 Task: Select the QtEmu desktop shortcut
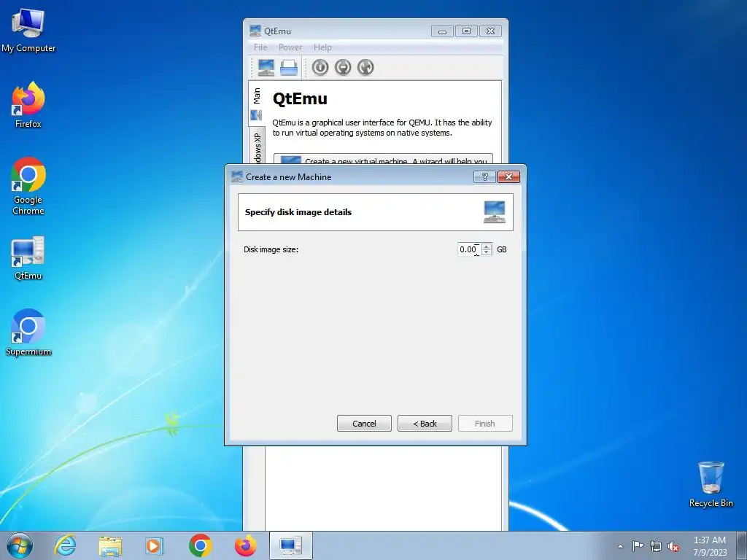click(28, 257)
